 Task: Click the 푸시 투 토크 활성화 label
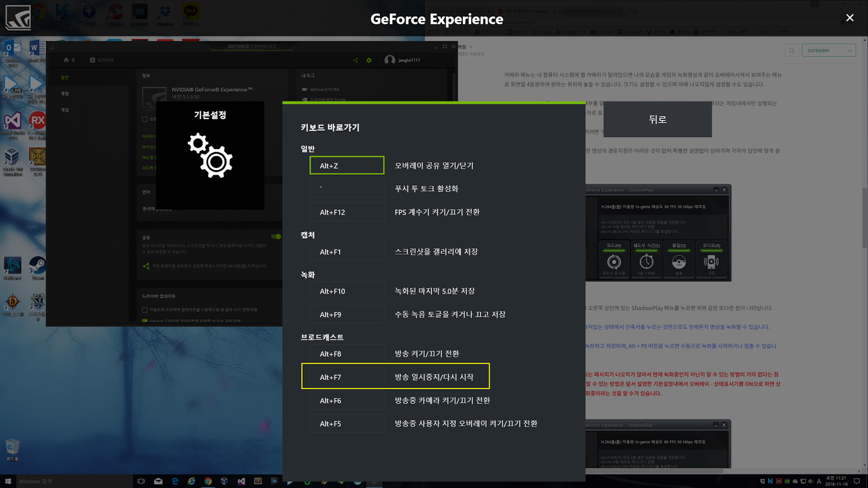[426, 189]
